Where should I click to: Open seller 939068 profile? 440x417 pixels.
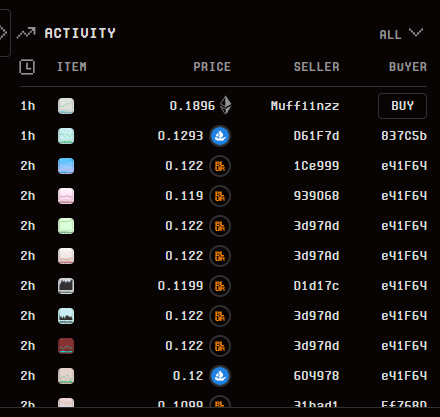pos(316,196)
